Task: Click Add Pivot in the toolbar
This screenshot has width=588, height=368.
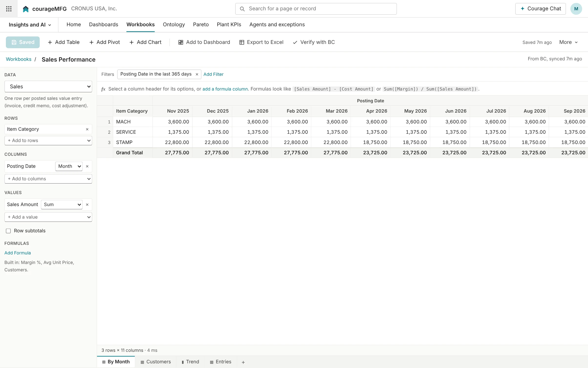Action: pos(105,42)
